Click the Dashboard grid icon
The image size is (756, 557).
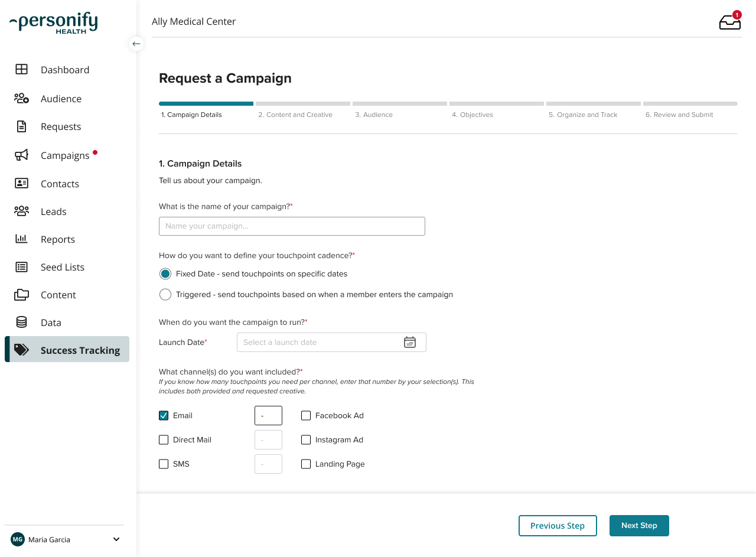pyautogui.click(x=21, y=69)
